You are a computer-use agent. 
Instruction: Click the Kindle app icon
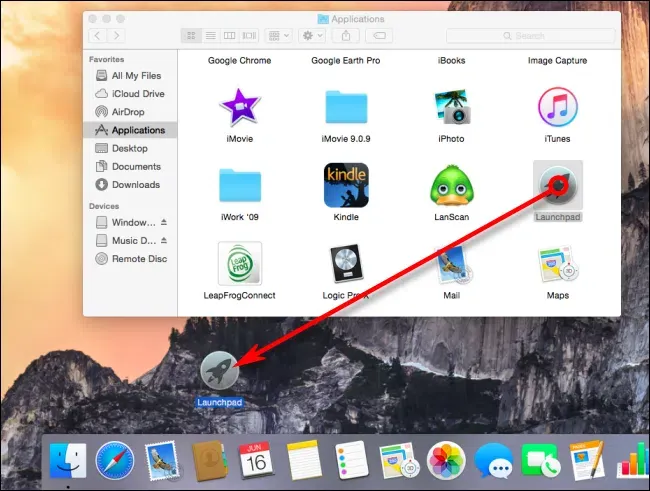346,185
